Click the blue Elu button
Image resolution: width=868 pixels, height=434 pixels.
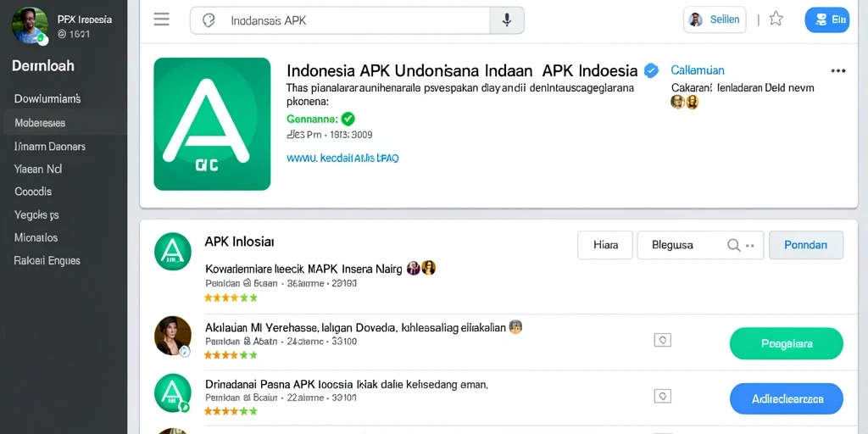(827, 20)
